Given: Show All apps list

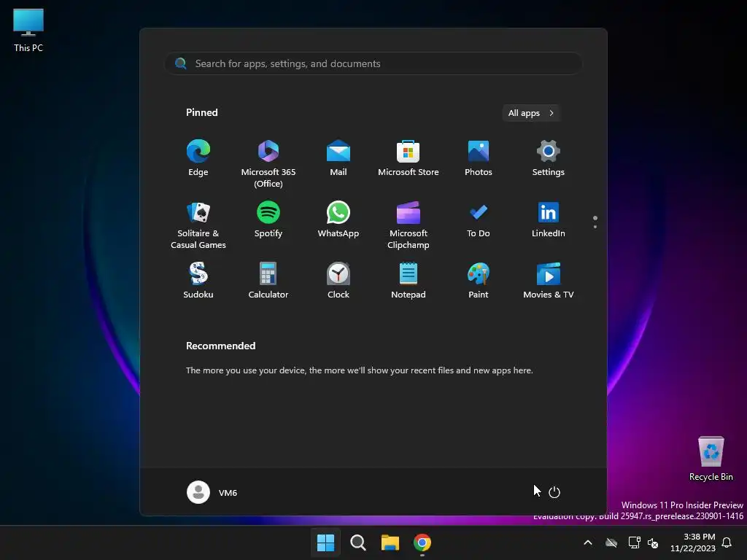Looking at the screenshot, I should [x=531, y=113].
